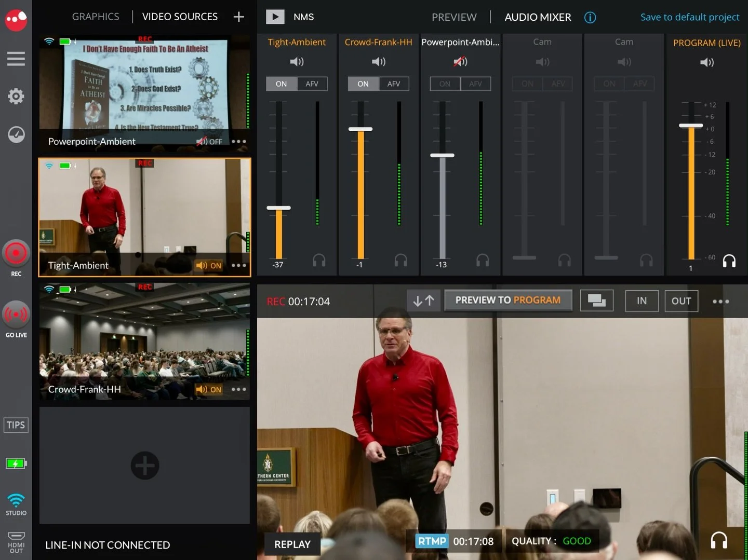Screen dimensions: 748x560
Task: Open the settings gear in sidebar
Action: 16,96
